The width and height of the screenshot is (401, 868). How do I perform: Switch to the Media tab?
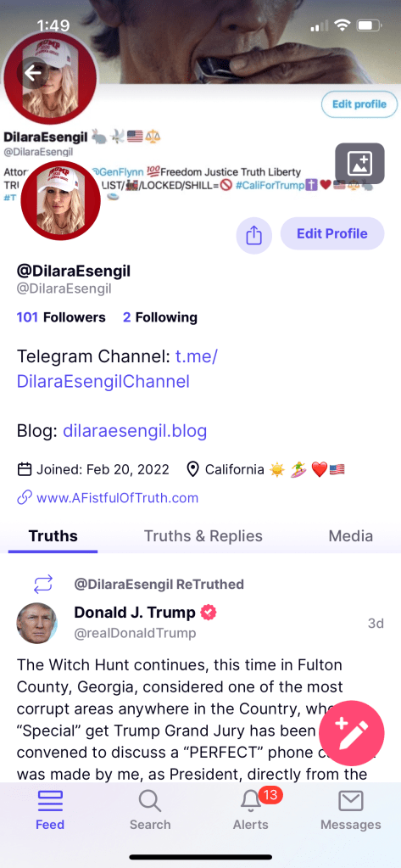[x=351, y=536]
